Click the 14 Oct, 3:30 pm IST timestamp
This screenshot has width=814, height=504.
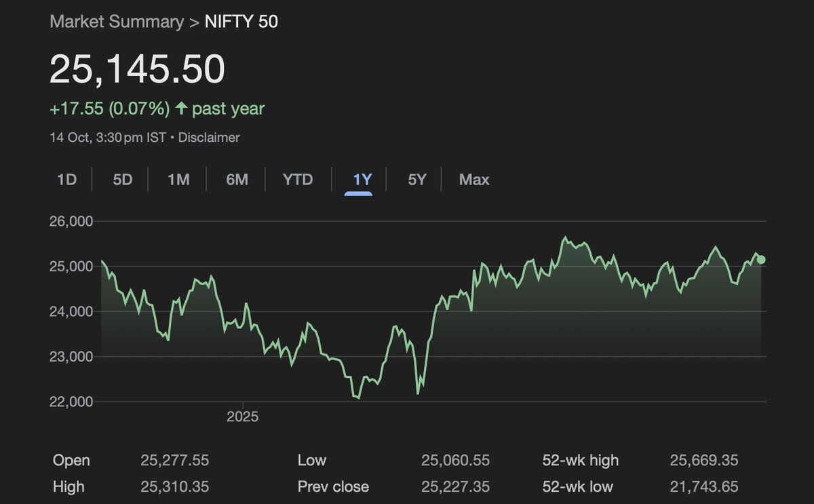point(107,138)
